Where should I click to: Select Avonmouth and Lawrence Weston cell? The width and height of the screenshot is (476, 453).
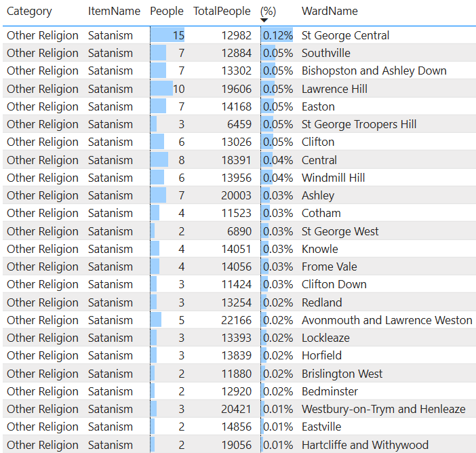tap(386, 320)
